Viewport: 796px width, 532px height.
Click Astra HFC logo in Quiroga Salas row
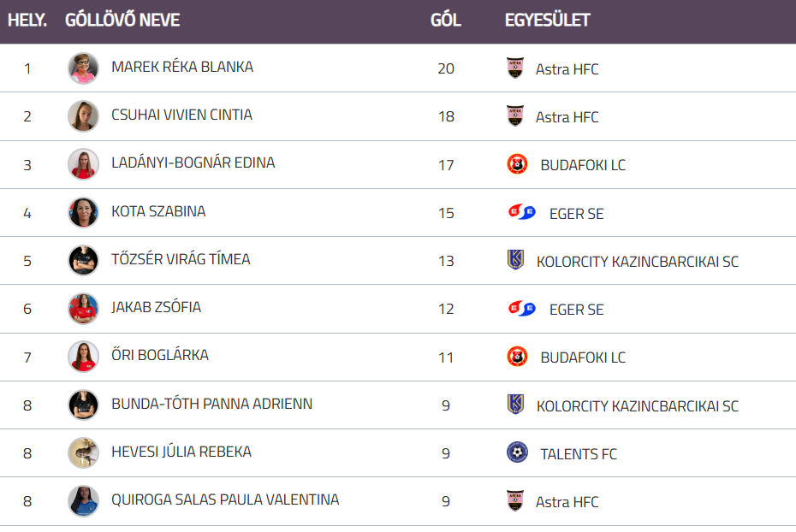tap(514, 501)
